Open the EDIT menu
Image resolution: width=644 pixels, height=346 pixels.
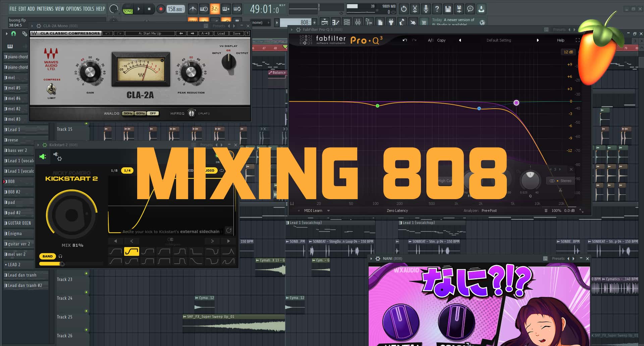[x=22, y=9]
